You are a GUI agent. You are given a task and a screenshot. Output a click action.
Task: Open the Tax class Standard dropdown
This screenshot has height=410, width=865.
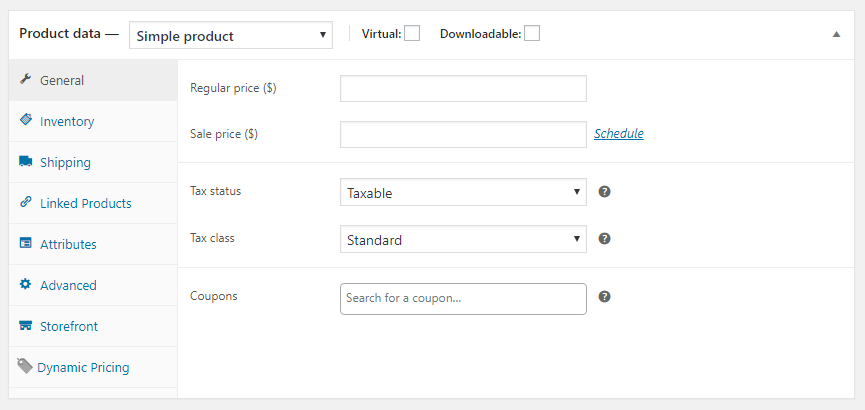tap(463, 239)
